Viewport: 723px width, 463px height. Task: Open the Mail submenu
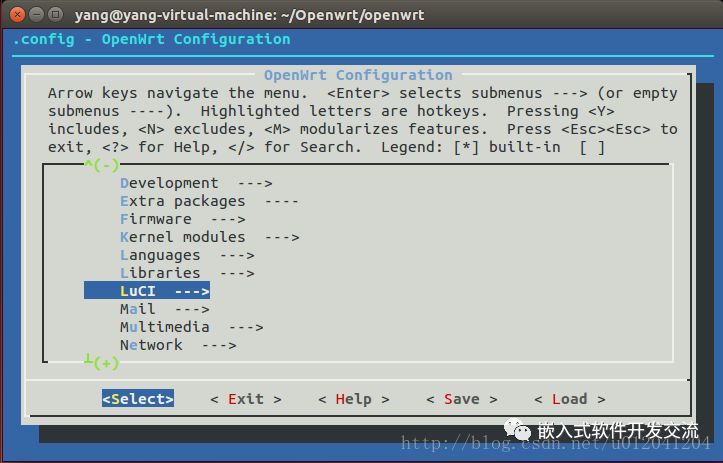tap(165, 309)
